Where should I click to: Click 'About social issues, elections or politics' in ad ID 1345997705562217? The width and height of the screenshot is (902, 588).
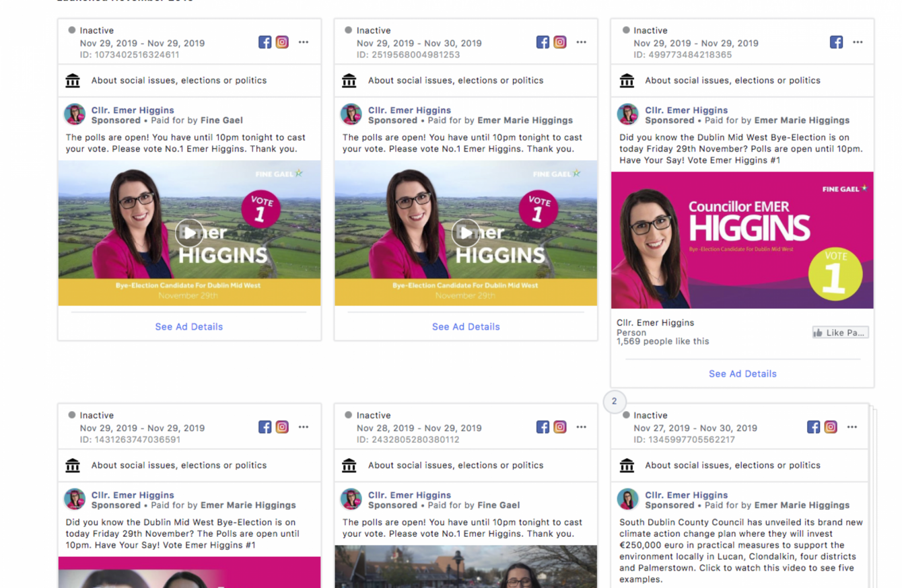[x=732, y=466]
